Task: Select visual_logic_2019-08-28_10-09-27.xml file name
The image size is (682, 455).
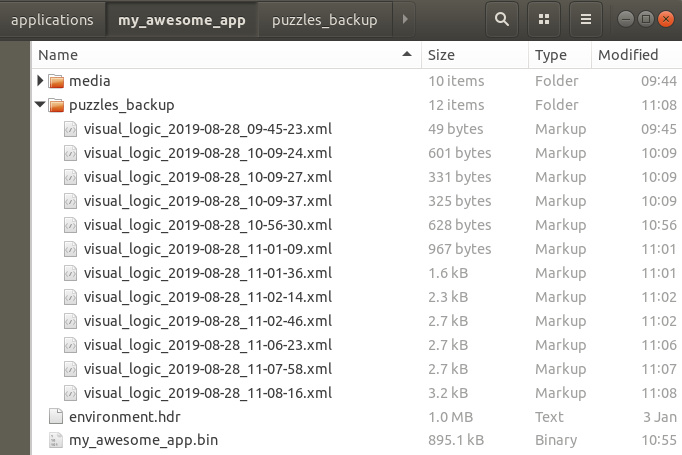Action: (208, 177)
